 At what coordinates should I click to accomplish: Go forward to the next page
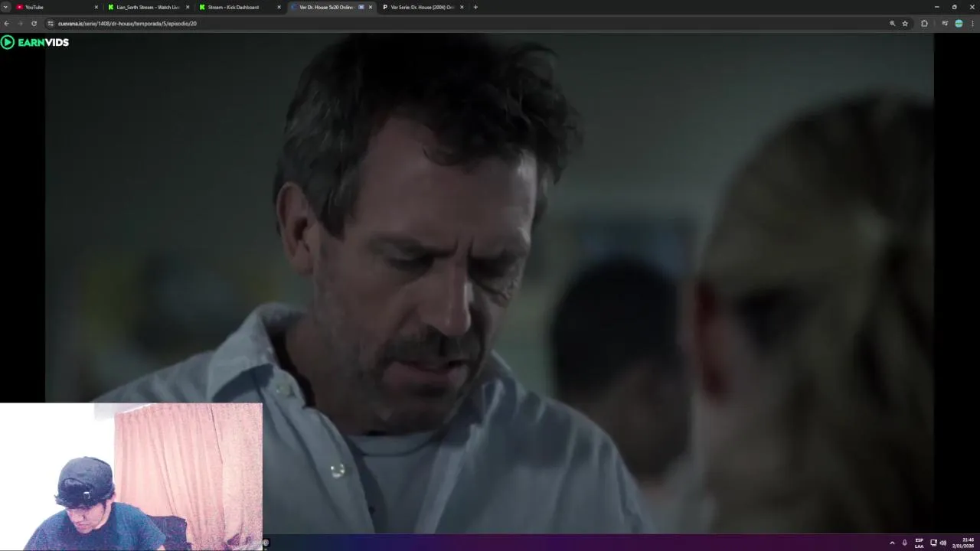(20, 24)
